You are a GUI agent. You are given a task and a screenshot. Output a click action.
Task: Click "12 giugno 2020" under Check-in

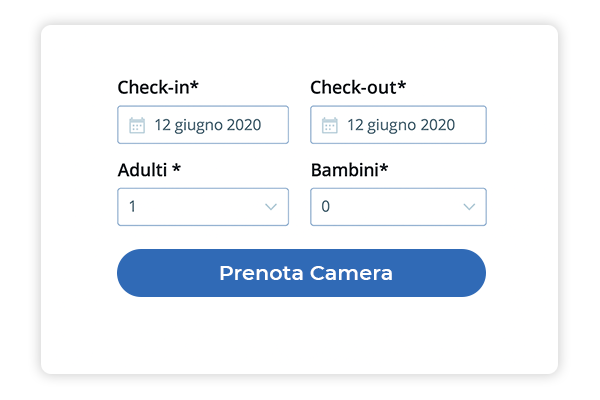pos(207,125)
